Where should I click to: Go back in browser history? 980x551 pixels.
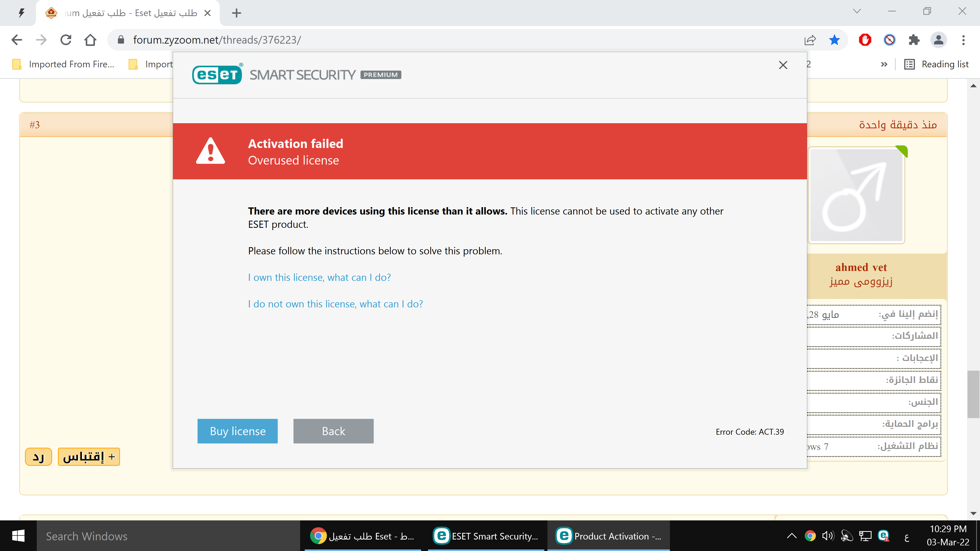[x=17, y=40]
